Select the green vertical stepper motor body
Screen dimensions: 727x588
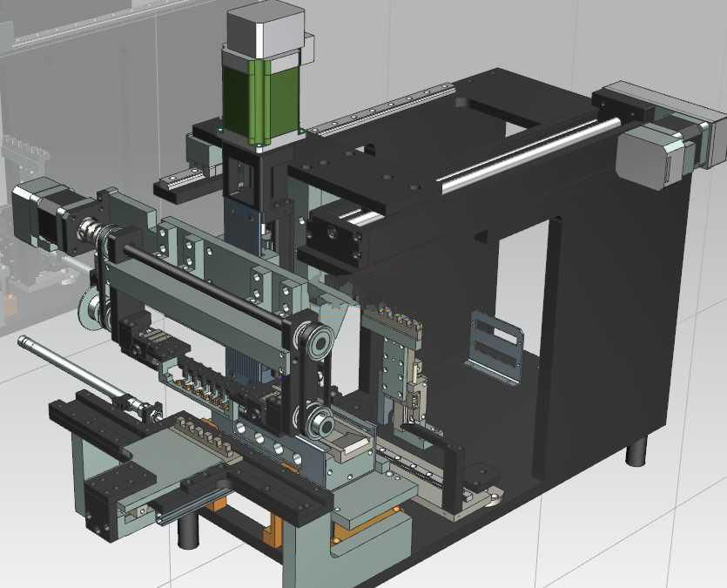[x=261, y=102]
